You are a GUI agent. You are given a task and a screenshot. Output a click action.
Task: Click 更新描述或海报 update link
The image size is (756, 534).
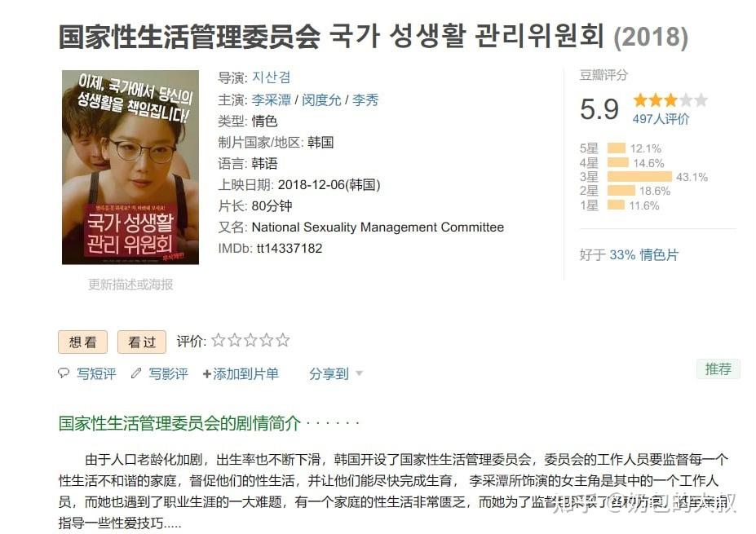pyautogui.click(x=130, y=285)
